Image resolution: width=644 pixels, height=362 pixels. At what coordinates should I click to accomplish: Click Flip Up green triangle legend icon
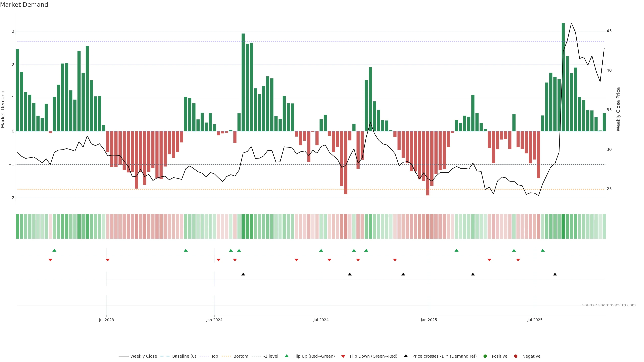click(x=287, y=356)
